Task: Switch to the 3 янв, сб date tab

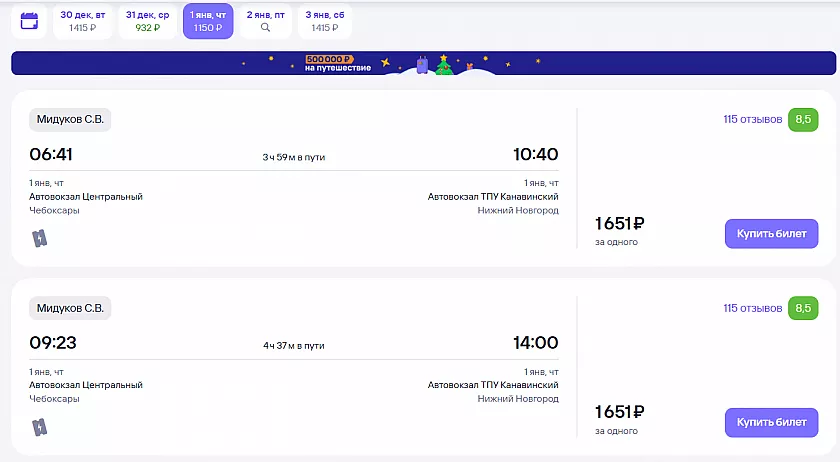Action: (324, 21)
